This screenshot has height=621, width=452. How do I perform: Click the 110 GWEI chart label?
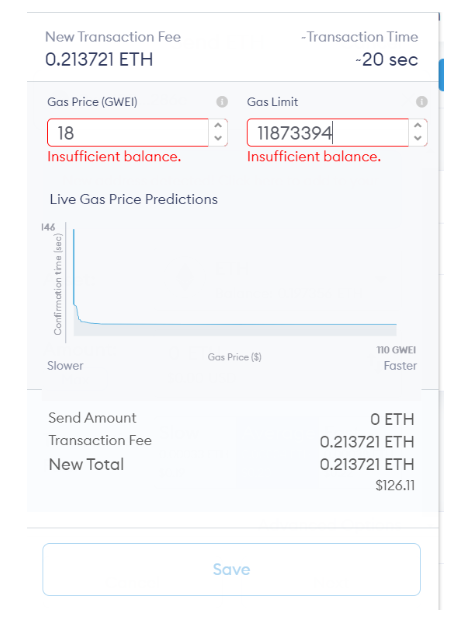[396, 350]
